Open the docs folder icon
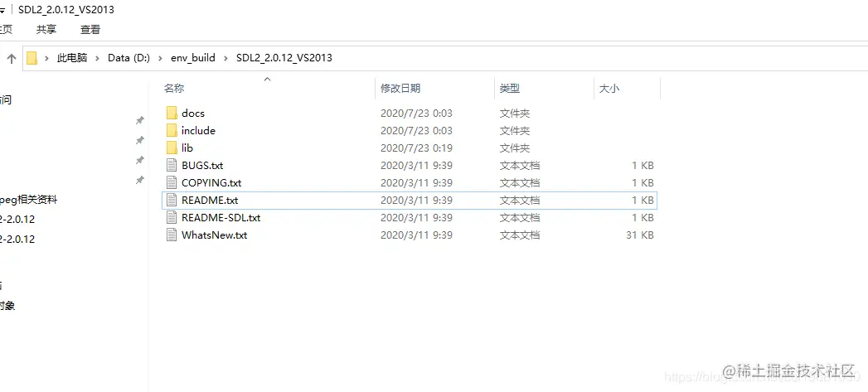Image resolution: width=868 pixels, height=392 pixels. click(x=172, y=113)
